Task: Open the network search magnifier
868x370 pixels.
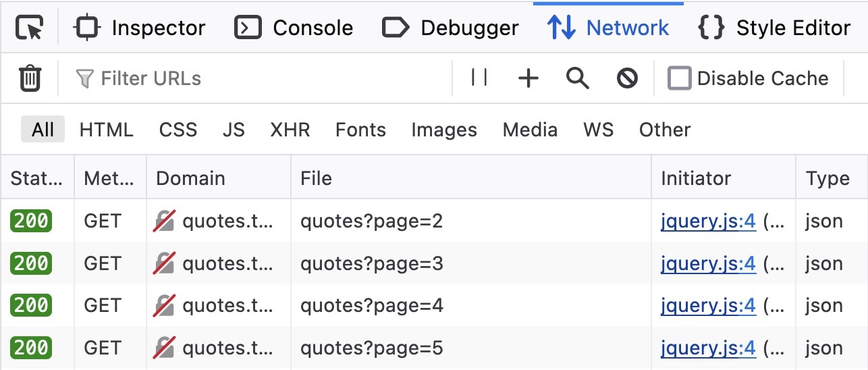Action: click(x=578, y=78)
